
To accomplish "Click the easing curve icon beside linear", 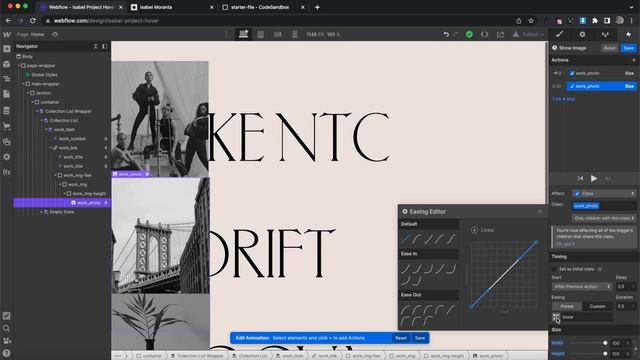I will pyautogui.click(x=556, y=317).
